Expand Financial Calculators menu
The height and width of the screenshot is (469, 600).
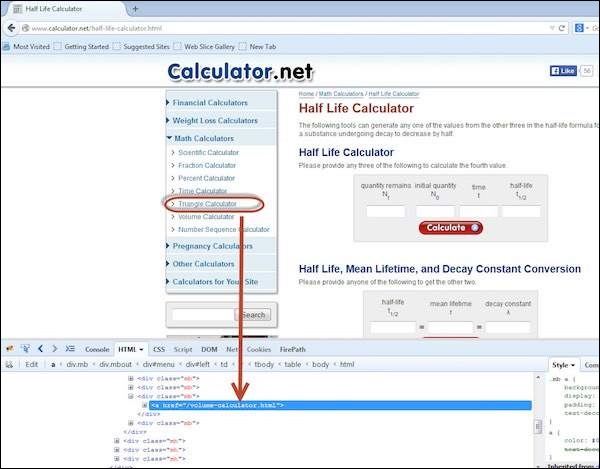[x=210, y=103]
